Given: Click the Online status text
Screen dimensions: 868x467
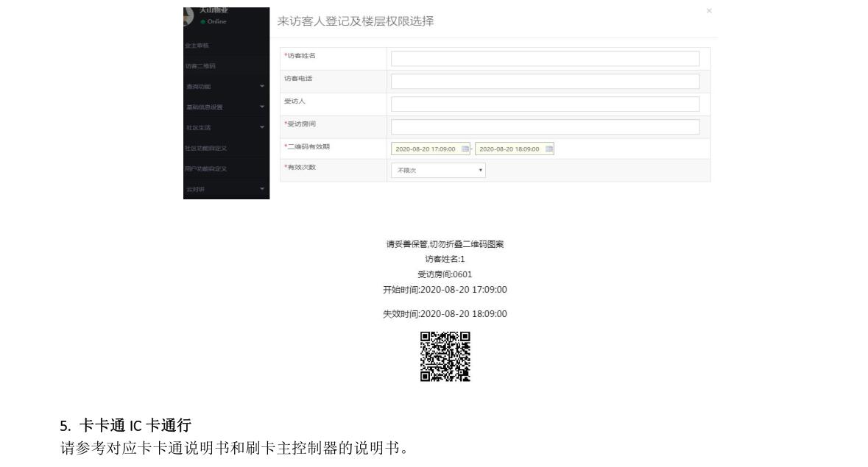Looking at the screenshot, I should (217, 21).
